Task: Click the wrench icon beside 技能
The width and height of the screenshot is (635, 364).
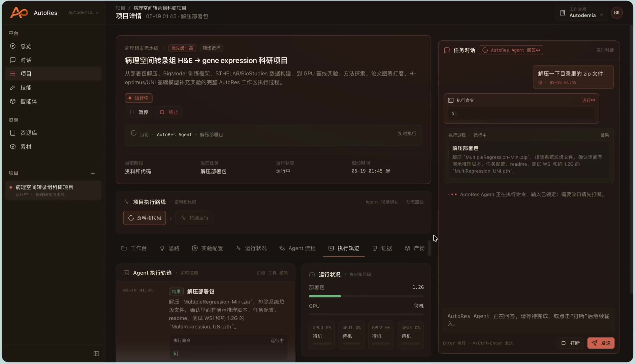Action: [x=13, y=87]
